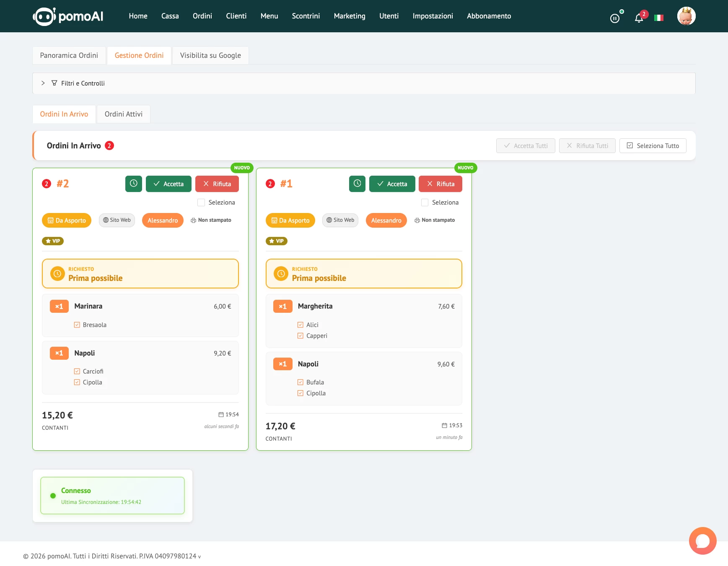Click the Alici check icon under Margherita
Screen dimensions: 728x566
pyautogui.click(x=301, y=325)
